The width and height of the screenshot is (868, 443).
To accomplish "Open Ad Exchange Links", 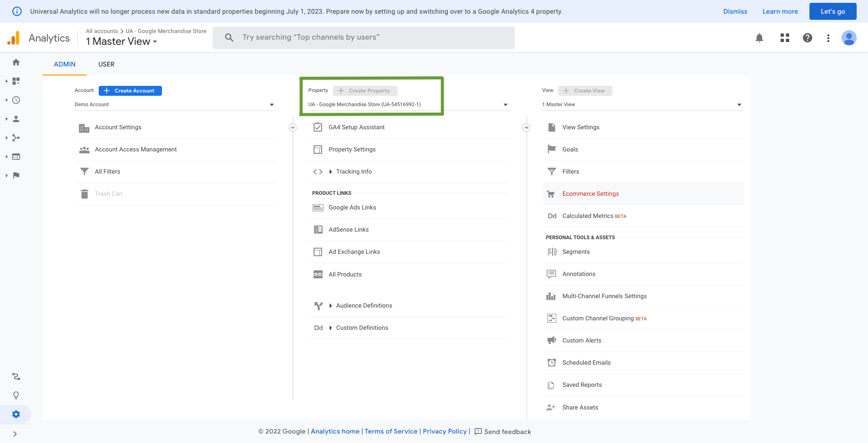I will coord(354,252).
